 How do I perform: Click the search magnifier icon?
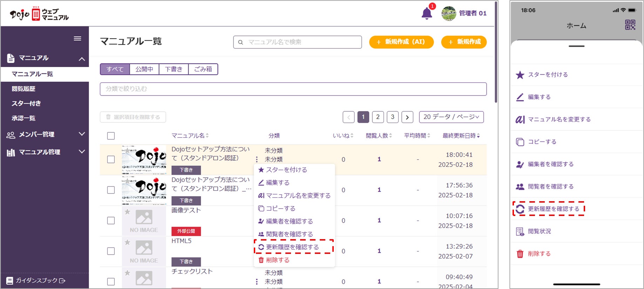240,42
